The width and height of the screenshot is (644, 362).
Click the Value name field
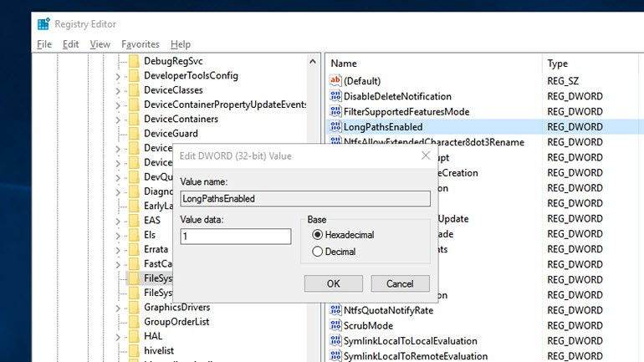[x=305, y=199]
